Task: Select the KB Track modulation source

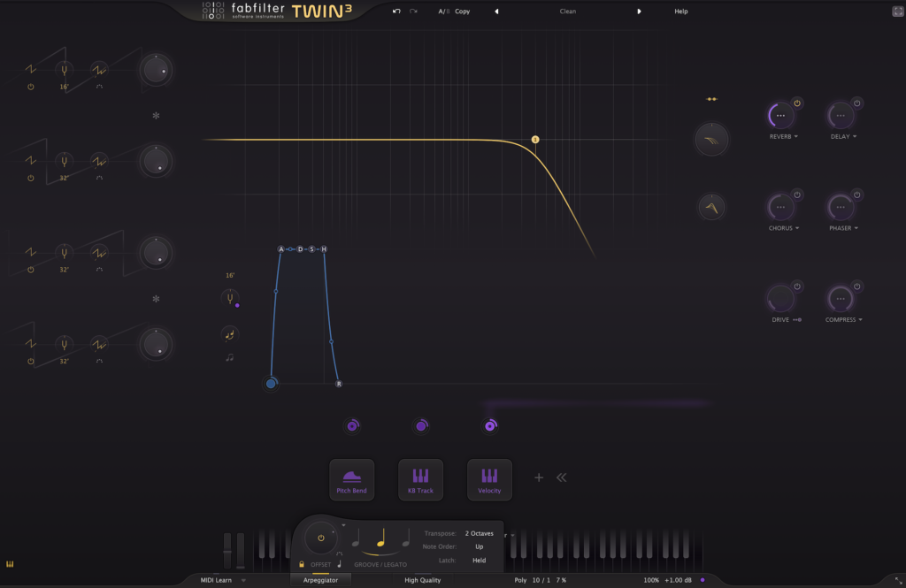Action: pyautogui.click(x=420, y=480)
